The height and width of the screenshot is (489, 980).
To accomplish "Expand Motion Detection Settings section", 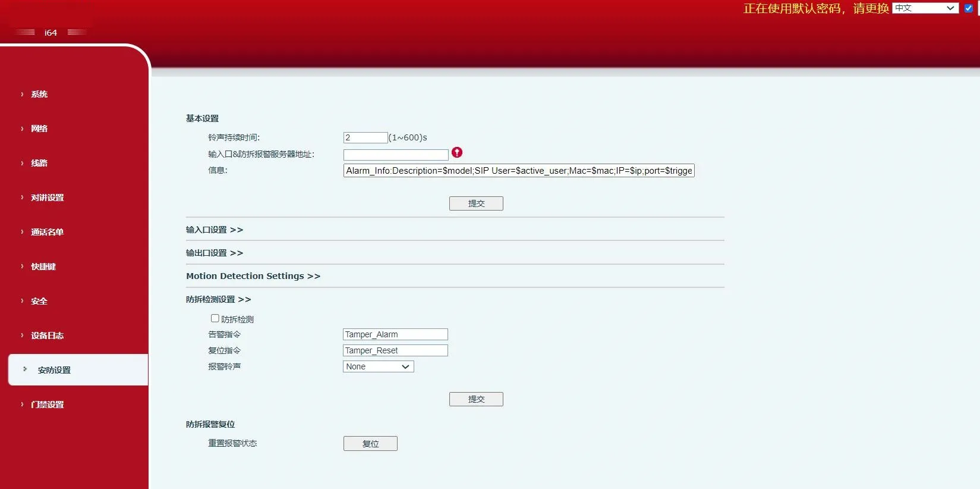I will 253,276.
